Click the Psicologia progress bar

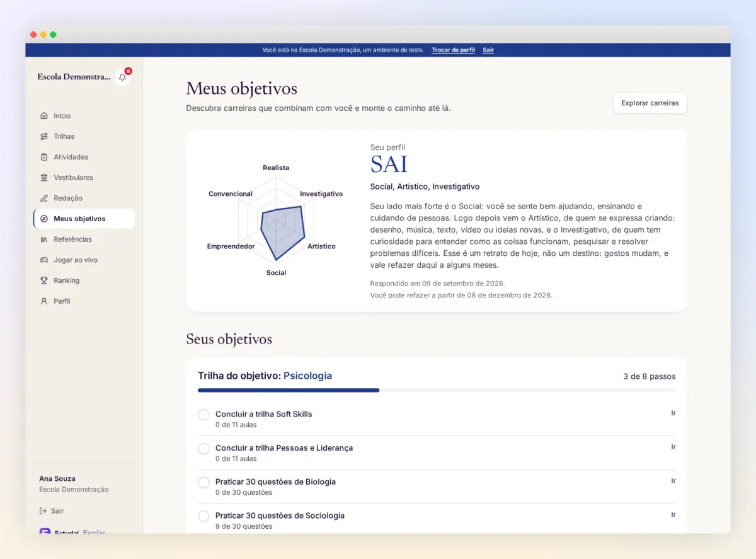(x=437, y=390)
